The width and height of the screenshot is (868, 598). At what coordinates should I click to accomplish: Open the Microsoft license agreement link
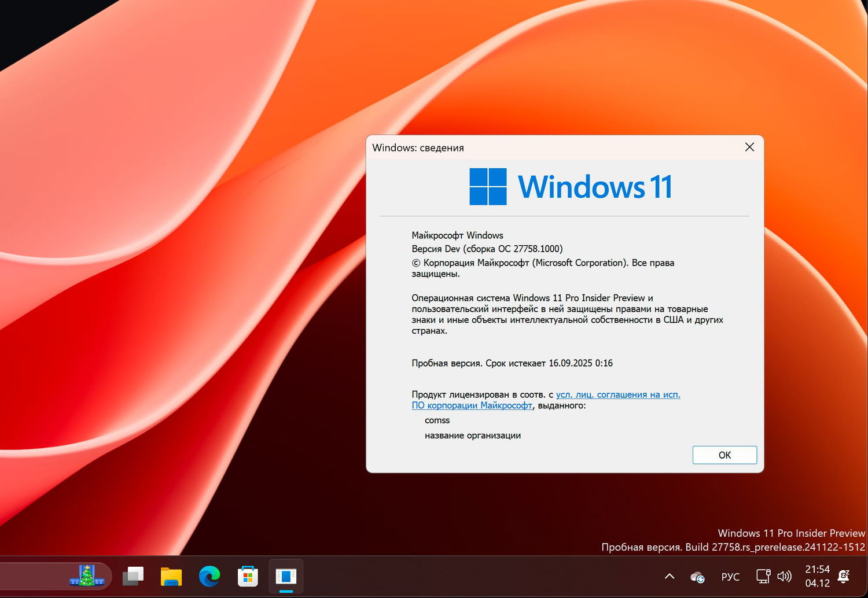tap(618, 394)
